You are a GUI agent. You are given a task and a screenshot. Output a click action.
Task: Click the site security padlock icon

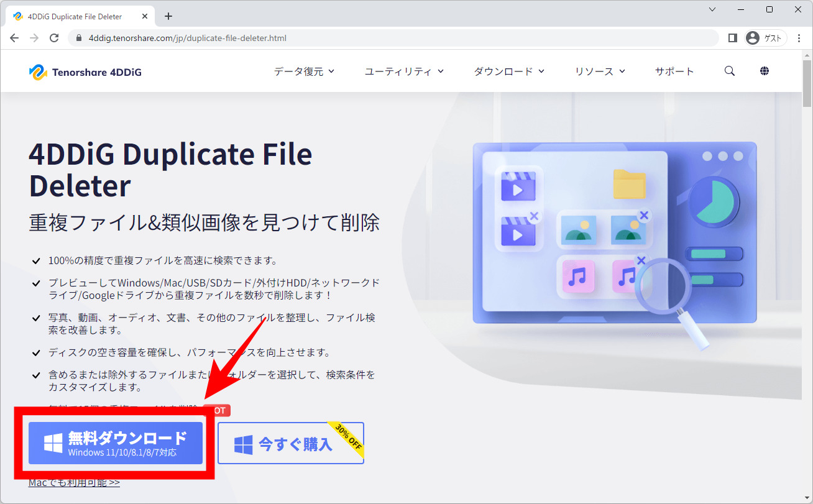click(x=78, y=37)
